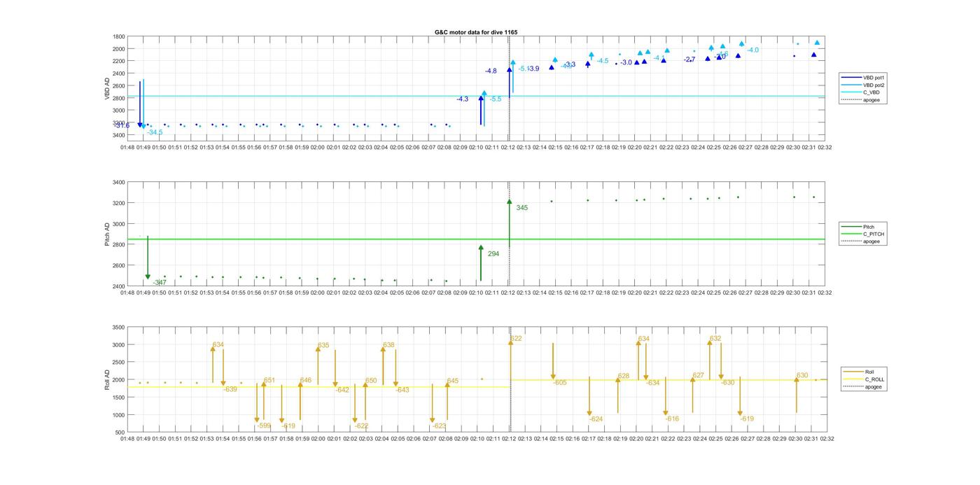Click the '645' roll data label

pos(453,381)
